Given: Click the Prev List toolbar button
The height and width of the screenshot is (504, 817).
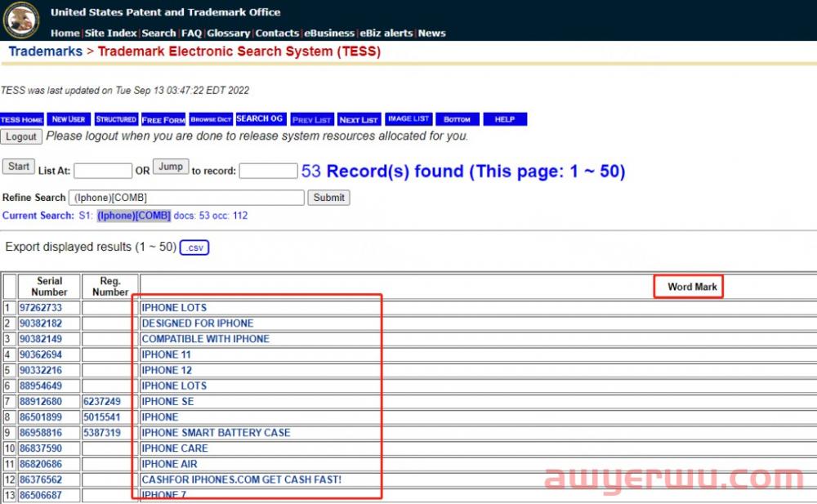Looking at the screenshot, I should (x=312, y=119).
